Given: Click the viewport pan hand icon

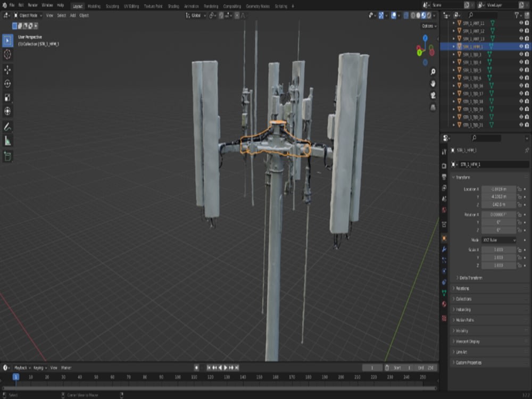Looking at the screenshot, I should tap(433, 84).
